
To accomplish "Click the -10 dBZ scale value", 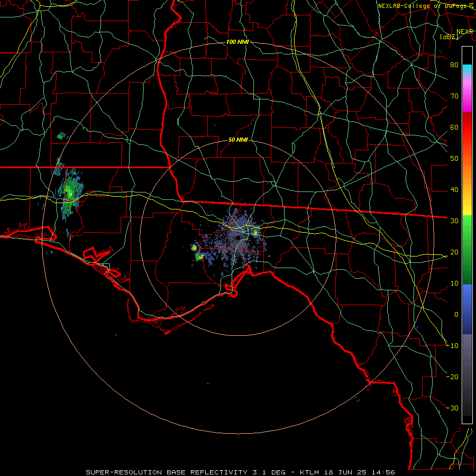I will click(x=452, y=346).
